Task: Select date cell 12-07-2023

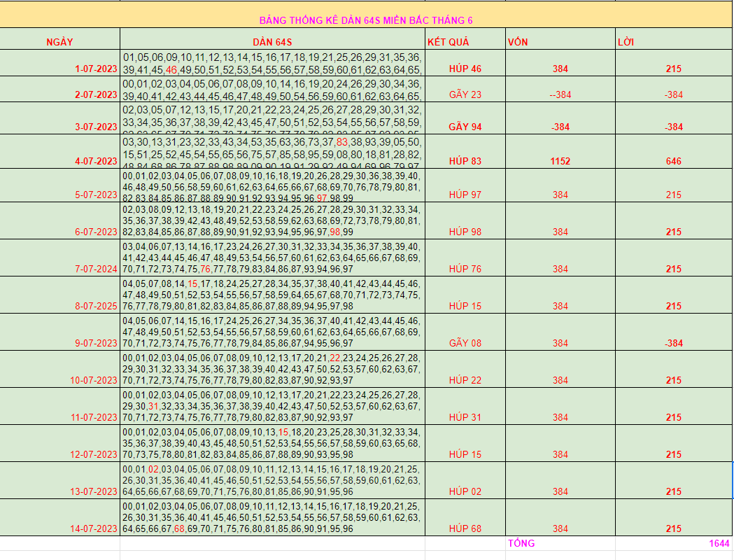Action: pyautogui.click(x=60, y=443)
